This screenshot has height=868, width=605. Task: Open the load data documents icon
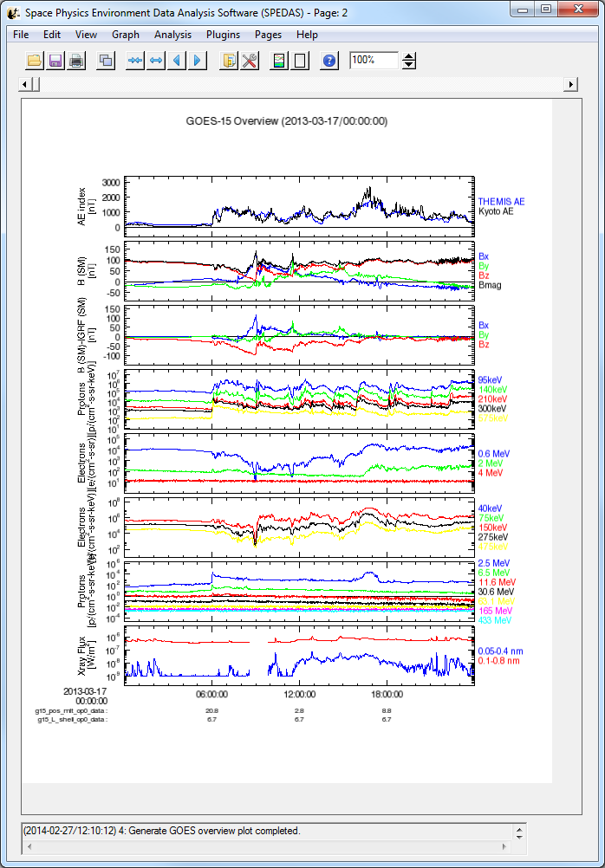229,61
